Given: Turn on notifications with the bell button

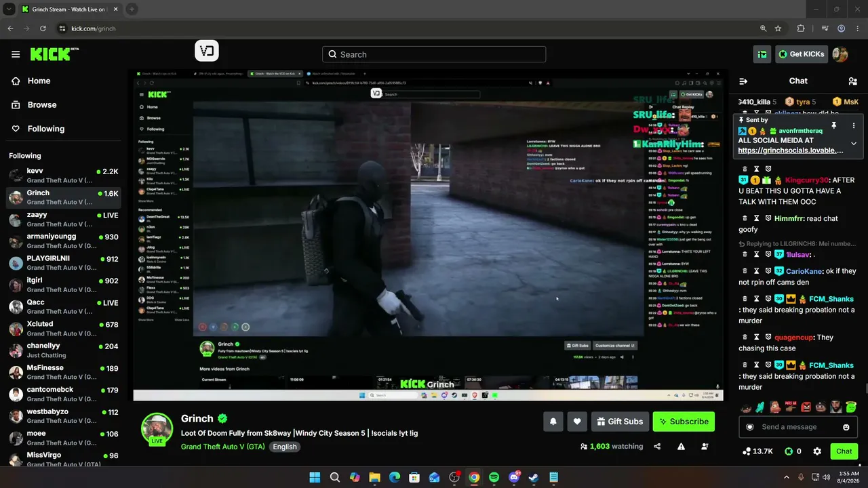Looking at the screenshot, I should pos(553,422).
